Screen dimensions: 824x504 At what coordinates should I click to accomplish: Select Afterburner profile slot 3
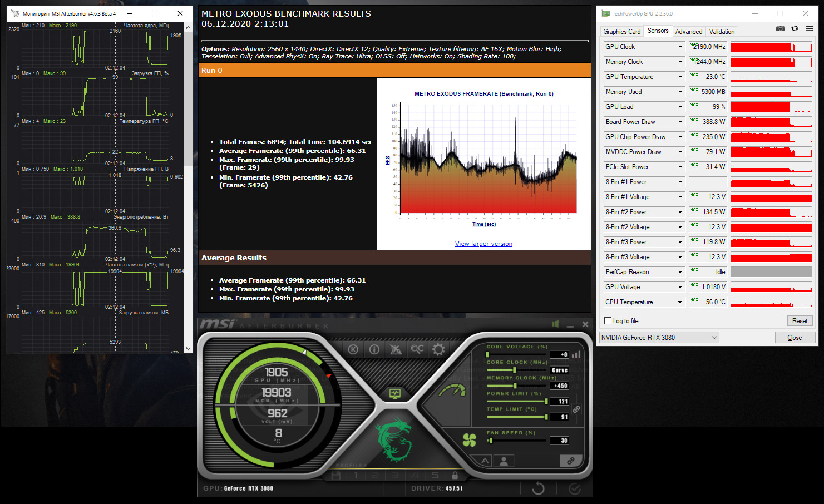tap(395, 475)
